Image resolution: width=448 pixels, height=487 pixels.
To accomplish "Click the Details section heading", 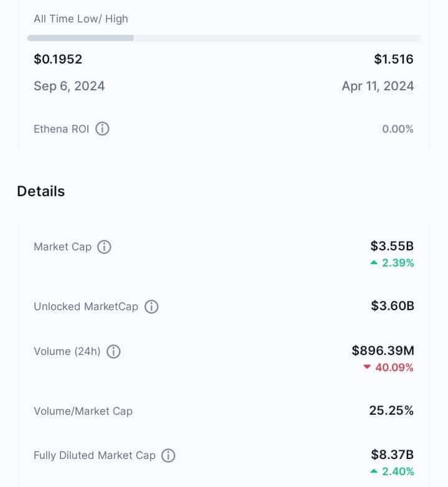I will (x=41, y=191).
